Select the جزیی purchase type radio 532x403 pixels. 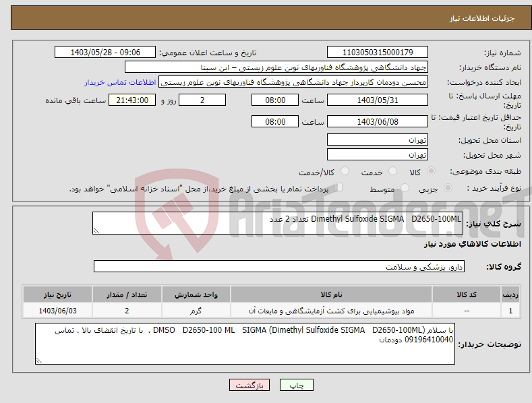448,187
